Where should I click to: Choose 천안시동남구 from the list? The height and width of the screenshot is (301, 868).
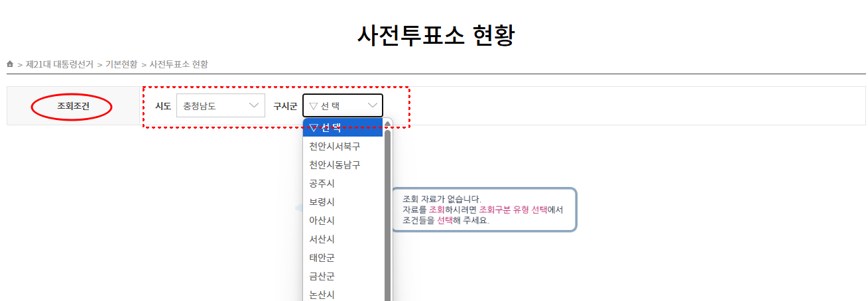tap(343, 164)
